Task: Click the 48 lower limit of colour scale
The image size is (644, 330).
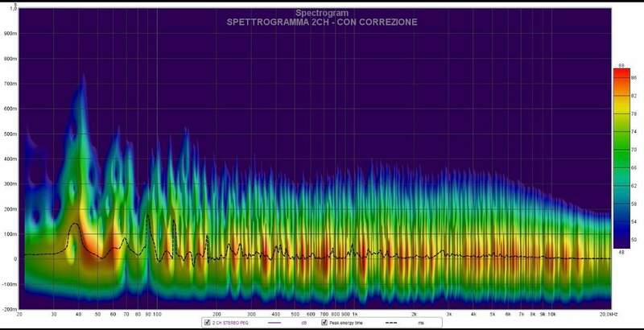Action: [621, 253]
